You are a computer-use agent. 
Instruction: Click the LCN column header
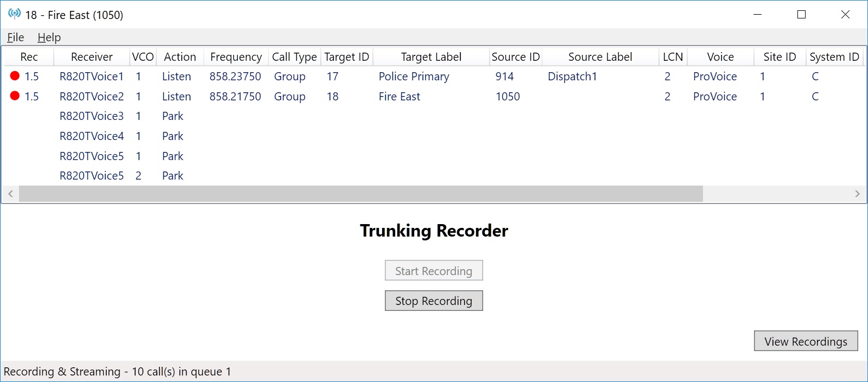[673, 57]
